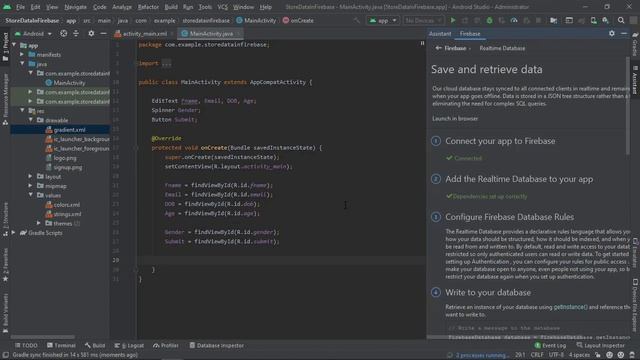Open the File menu

[20, 7]
